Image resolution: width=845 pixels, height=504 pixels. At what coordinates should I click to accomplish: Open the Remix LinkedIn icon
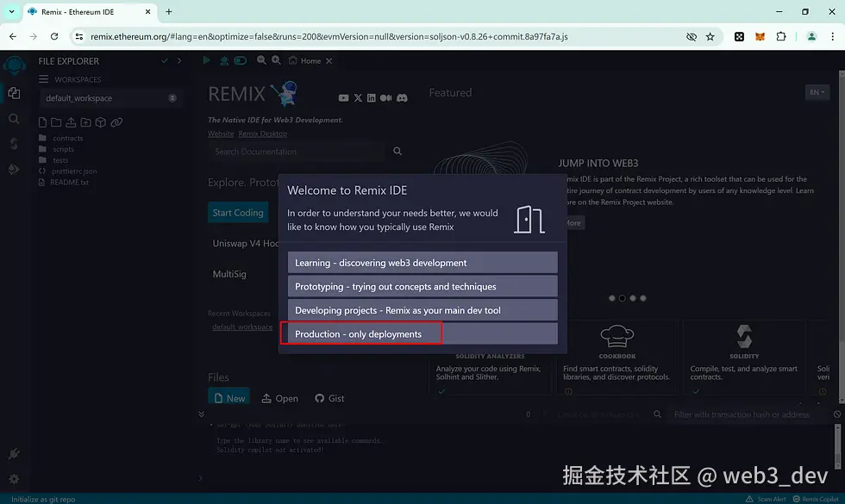(x=372, y=98)
